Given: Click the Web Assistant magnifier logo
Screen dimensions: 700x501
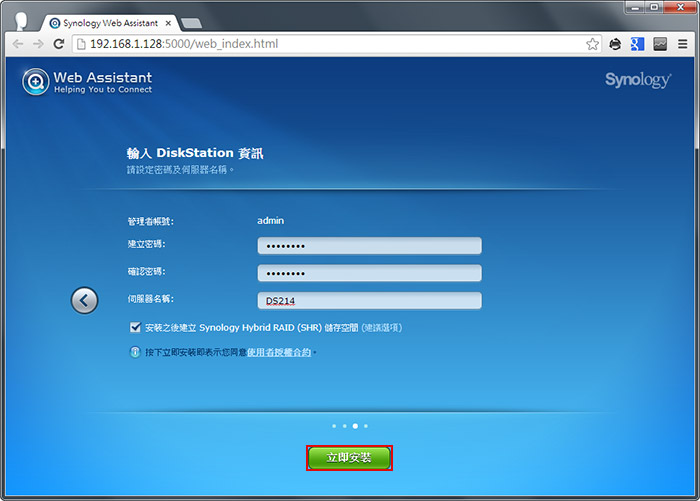Looking at the screenshot, I should (x=36, y=82).
